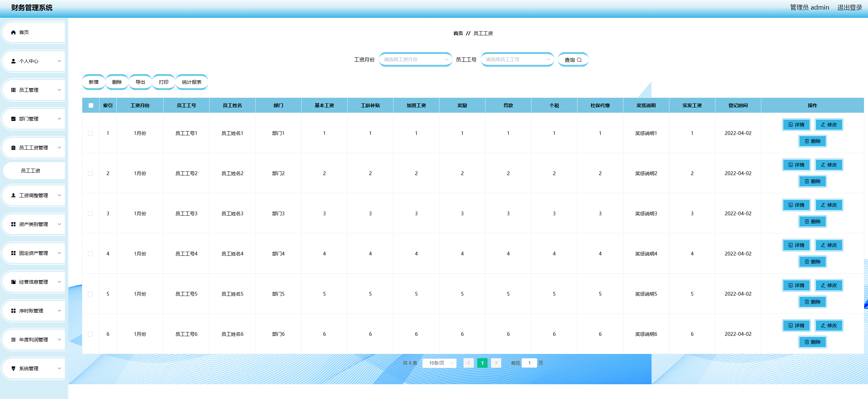
Task: Open the 工资月份 dropdown selector
Action: (415, 59)
